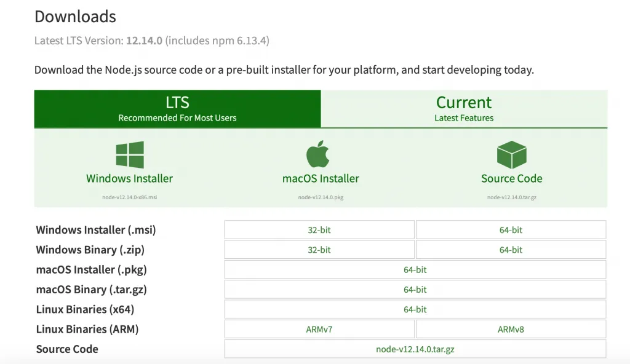Open the Source Code link under cube
Screen dimensions: 630x364
pos(511,178)
